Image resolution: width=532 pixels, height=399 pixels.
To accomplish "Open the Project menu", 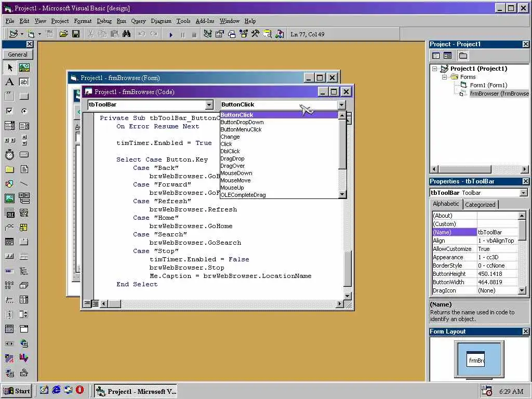I will (60, 21).
